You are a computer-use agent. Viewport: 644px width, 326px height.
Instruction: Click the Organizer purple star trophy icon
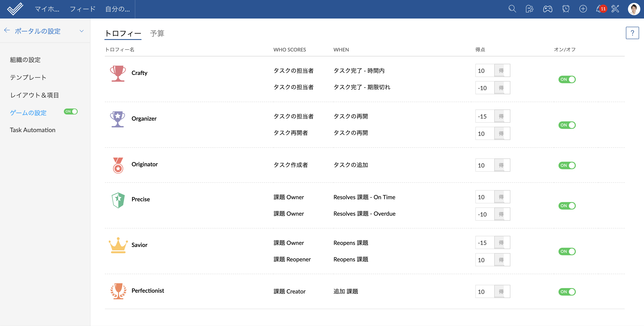[118, 119]
